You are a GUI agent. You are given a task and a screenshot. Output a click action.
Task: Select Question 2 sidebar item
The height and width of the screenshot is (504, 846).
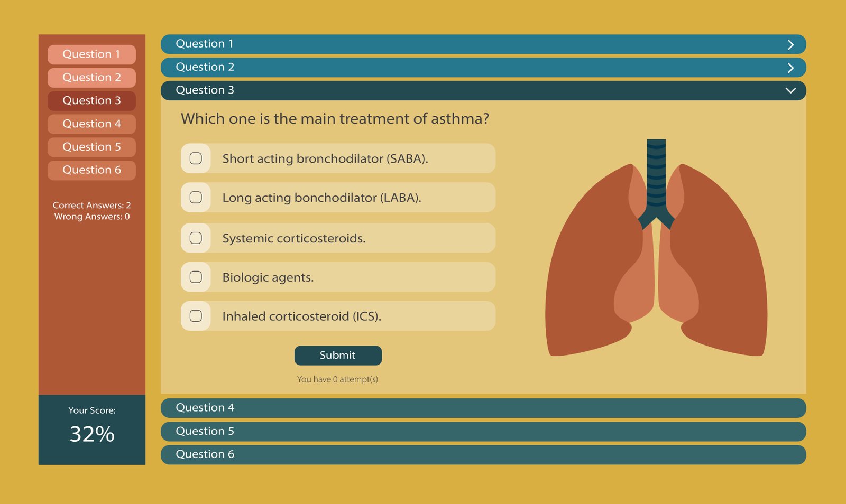[x=91, y=78]
